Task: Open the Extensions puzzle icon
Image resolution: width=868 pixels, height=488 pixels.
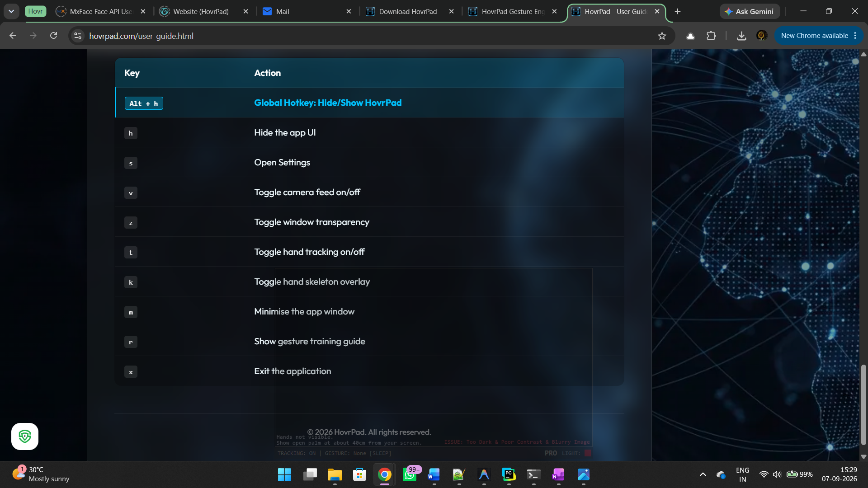Action: (711, 36)
